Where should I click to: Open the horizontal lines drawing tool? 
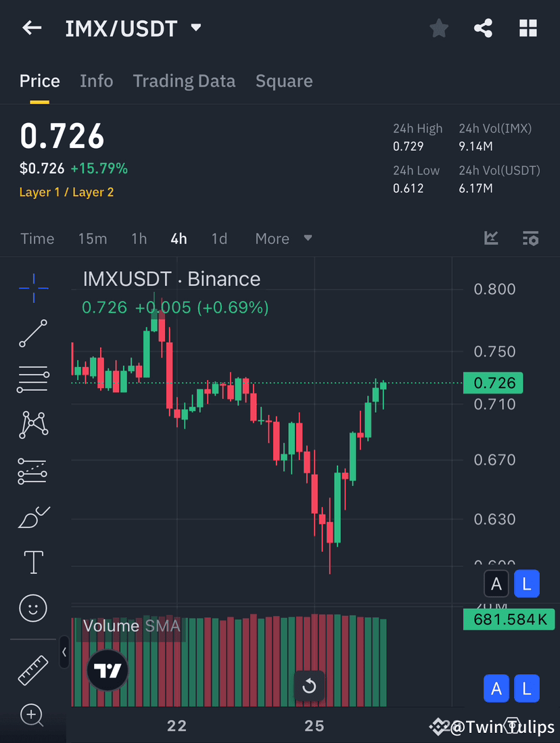click(32, 379)
